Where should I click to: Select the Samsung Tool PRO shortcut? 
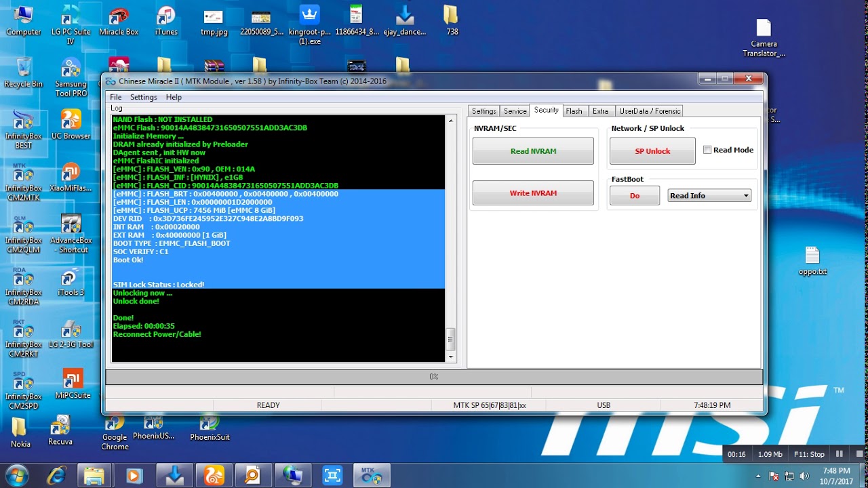pos(71,78)
